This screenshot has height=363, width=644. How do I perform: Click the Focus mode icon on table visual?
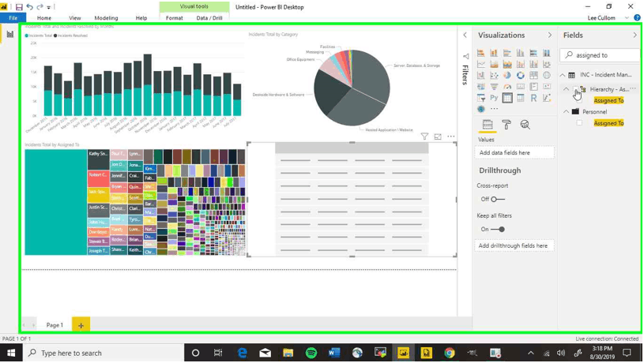pos(438,137)
